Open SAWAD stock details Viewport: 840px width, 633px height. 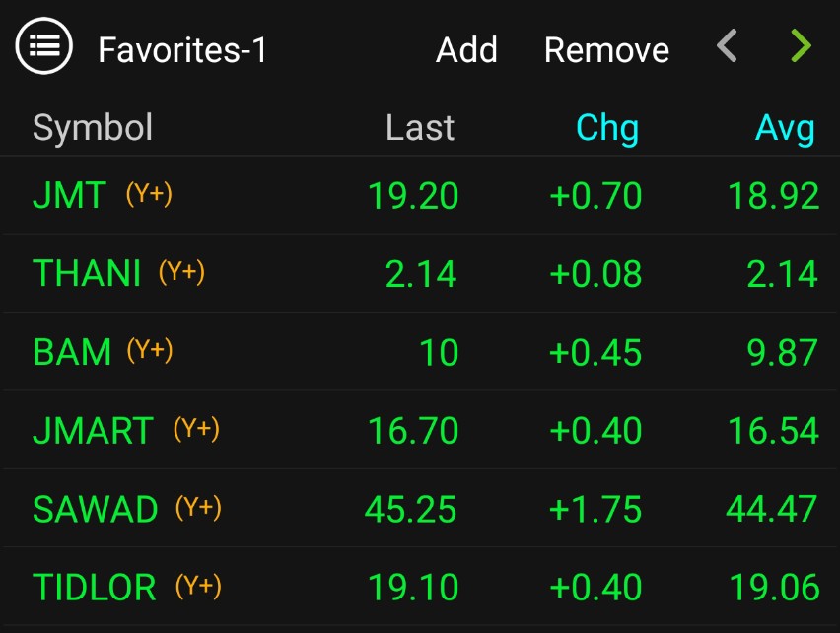point(420,508)
